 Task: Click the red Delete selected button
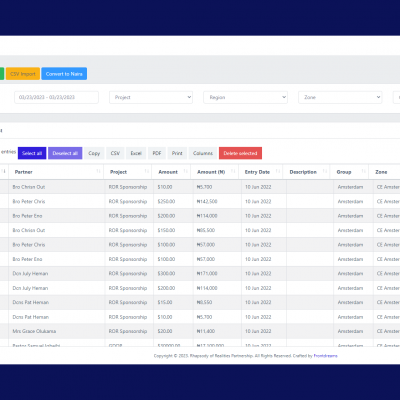240,153
